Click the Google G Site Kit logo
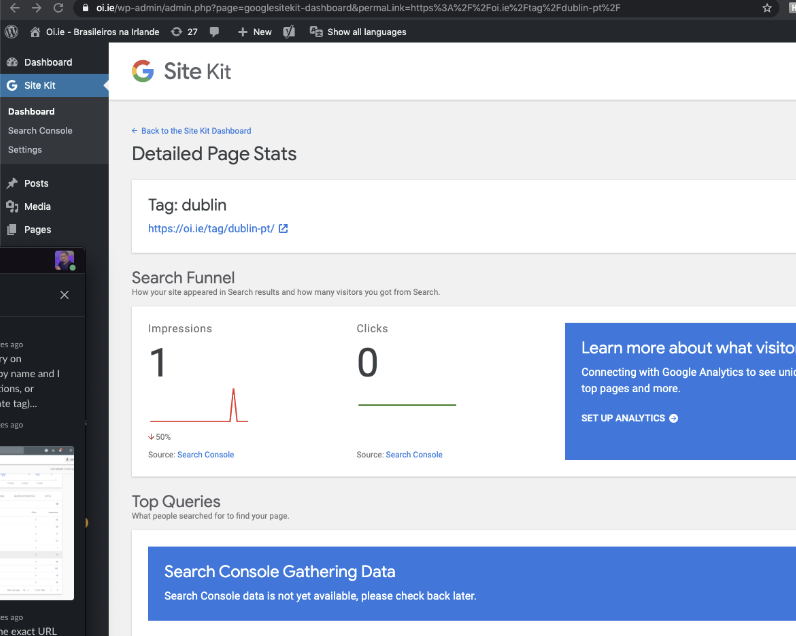The height and width of the screenshot is (636, 796). [x=143, y=71]
